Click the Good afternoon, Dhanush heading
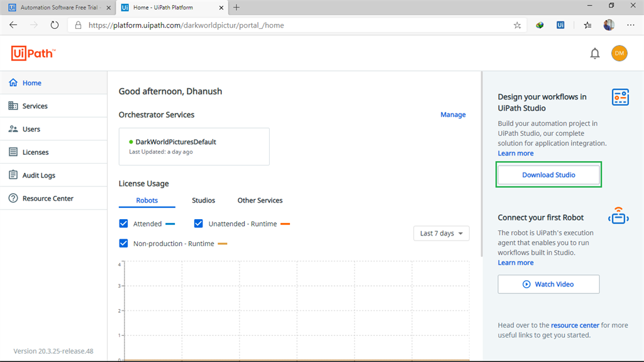Viewport: 644px width, 362px height. (170, 91)
